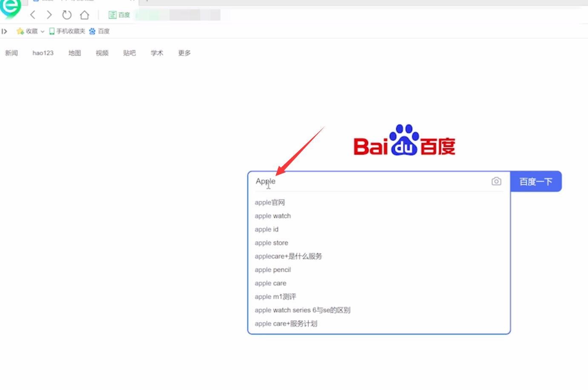Viewport: 588px width, 390px height.
Task: Open the favorites star icon
Action: pyautogui.click(x=20, y=31)
